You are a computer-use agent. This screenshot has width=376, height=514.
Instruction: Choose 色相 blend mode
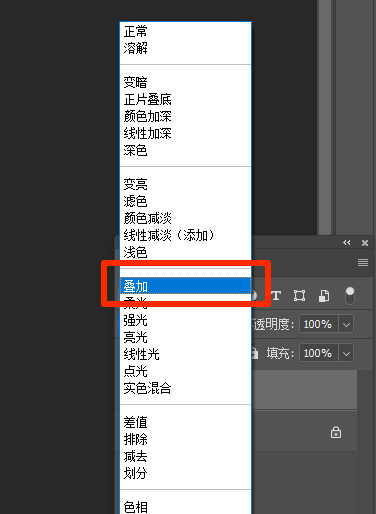point(185,507)
